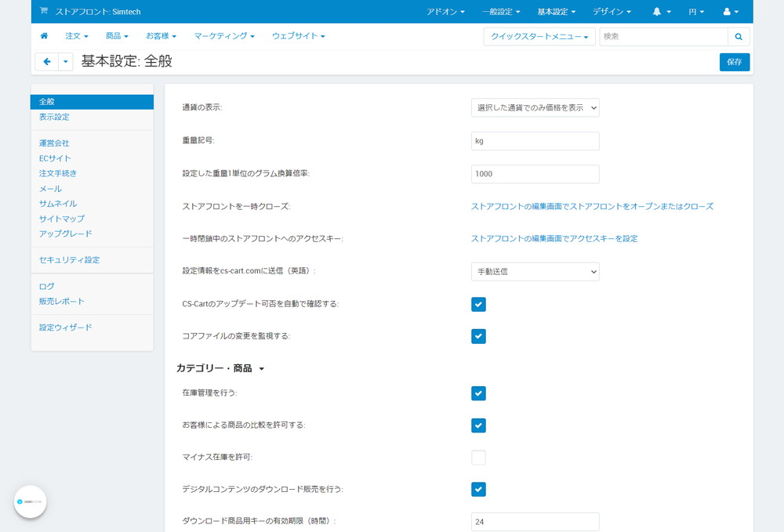
Task: Open 販売レポート in the sidebar
Action: tap(61, 301)
